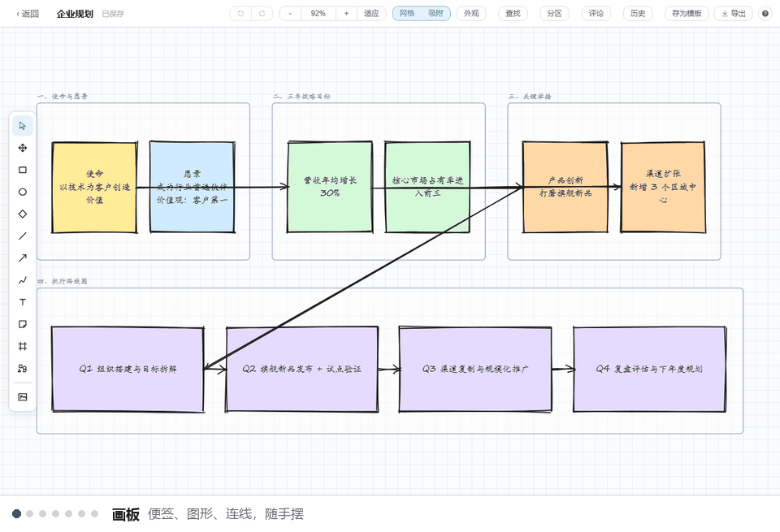Zoom in with the plus button
Viewport: 780px width, 532px height.
coord(346,14)
